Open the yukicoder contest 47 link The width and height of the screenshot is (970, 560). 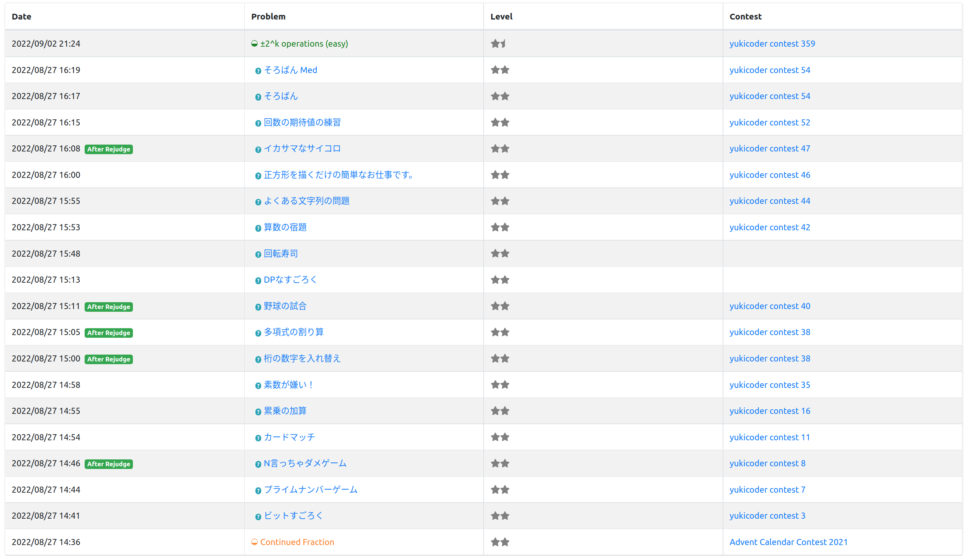pyautogui.click(x=769, y=148)
